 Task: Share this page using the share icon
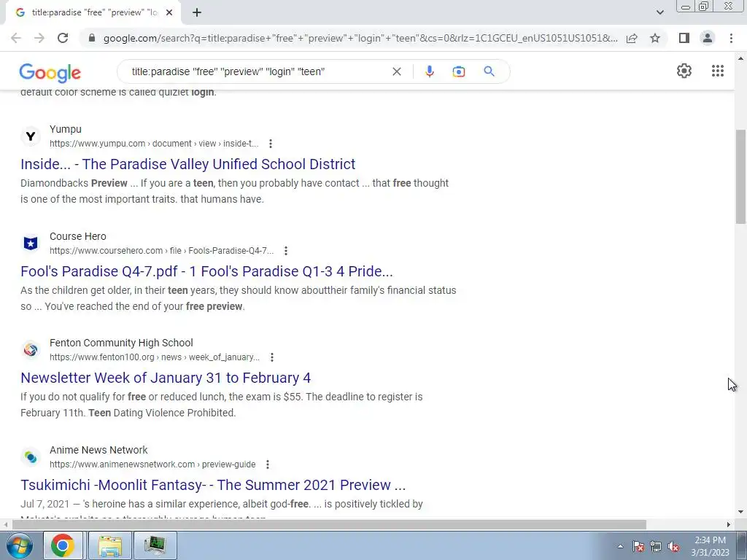point(632,38)
